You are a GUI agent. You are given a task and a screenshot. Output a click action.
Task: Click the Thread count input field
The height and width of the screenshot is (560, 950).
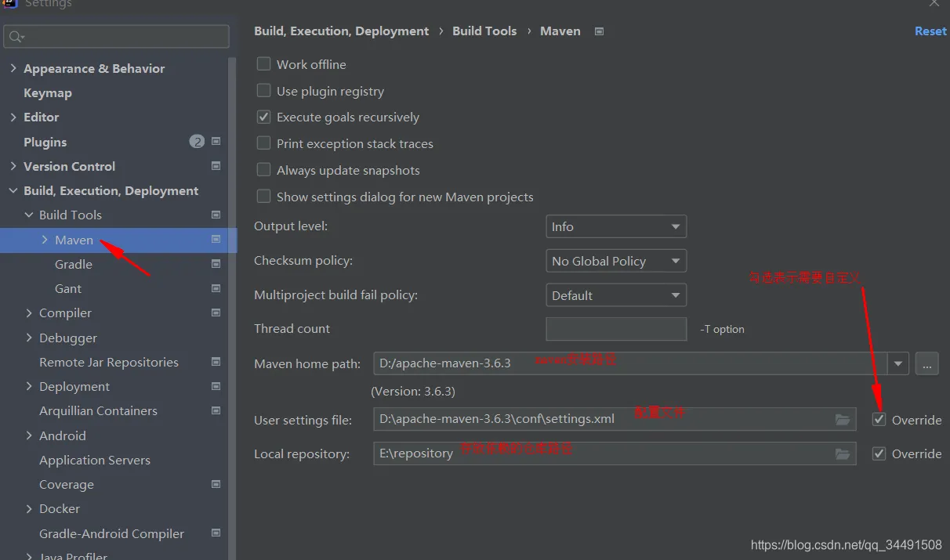[616, 329]
